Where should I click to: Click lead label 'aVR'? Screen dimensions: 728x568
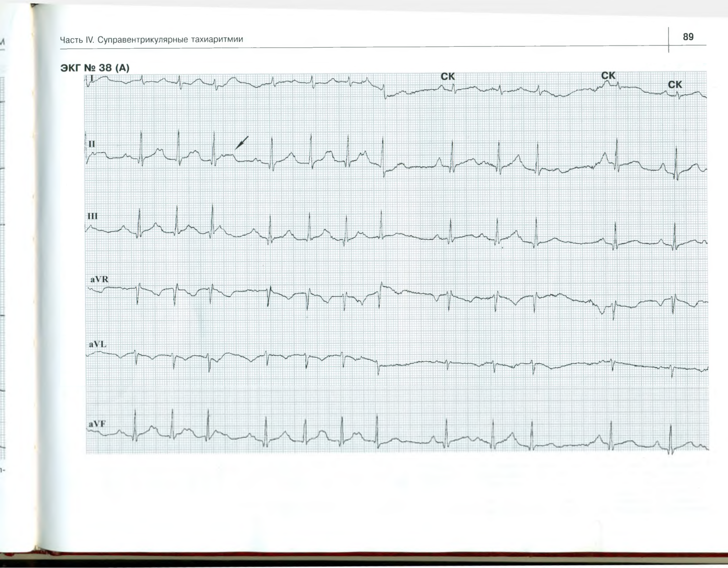click(x=99, y=279)
